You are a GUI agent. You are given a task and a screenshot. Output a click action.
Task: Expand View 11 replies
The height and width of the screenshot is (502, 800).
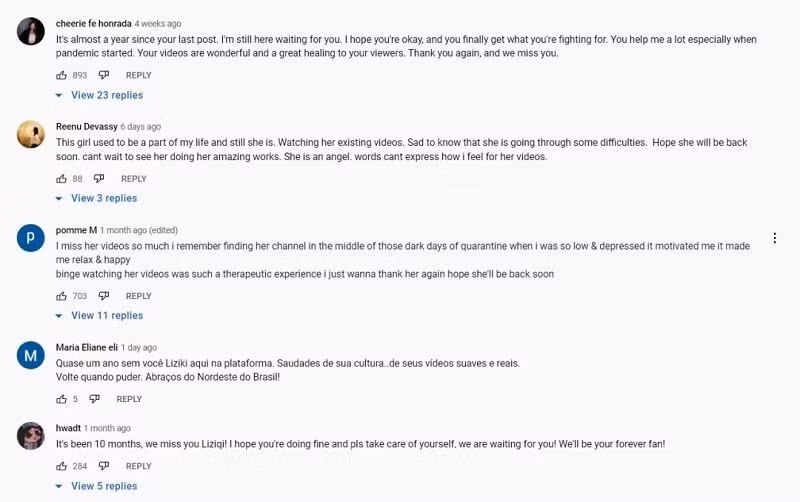(x=106, y=315)
